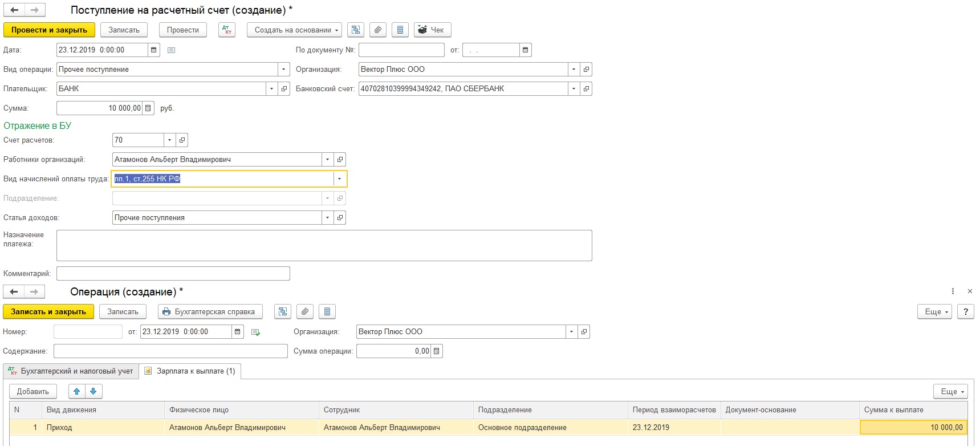Expand the Вид операции dropdown
Image resolution: width=980 pixels, height=446 pixels.
284,69
